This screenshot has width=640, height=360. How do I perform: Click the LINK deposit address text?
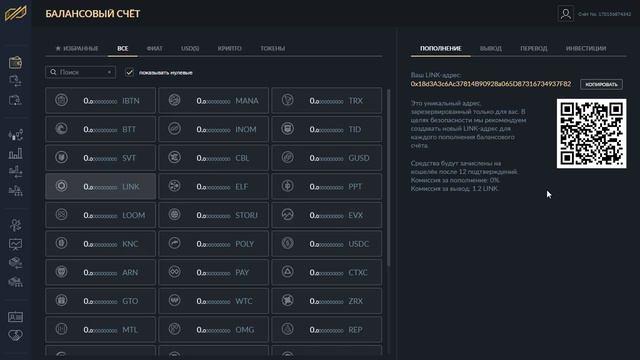491,84
